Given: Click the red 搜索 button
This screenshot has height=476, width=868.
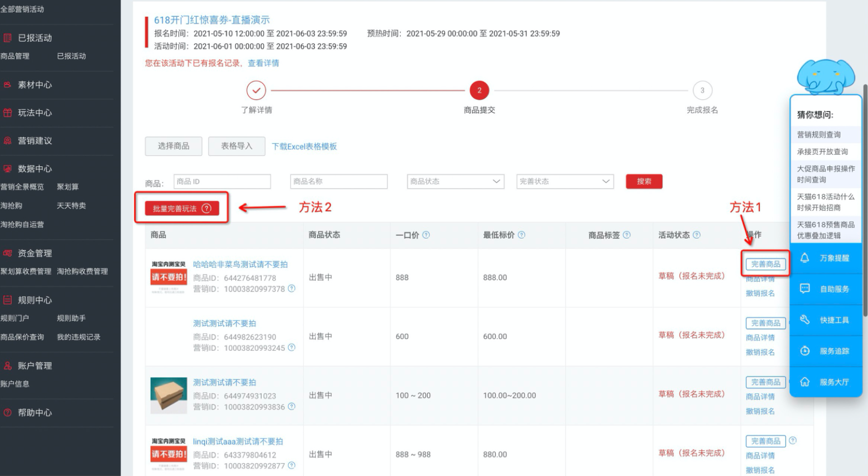Looking at the screenshot, I should pyautogui.click(x=644, y=181).
